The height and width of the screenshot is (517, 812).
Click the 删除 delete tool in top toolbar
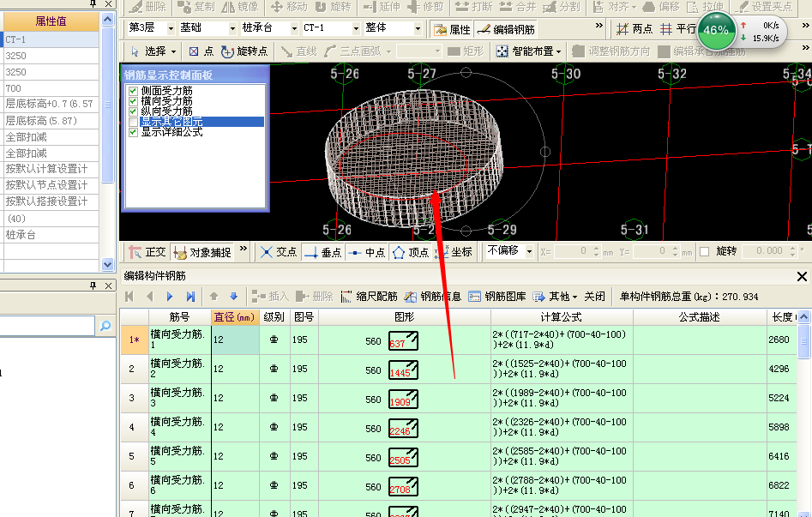(x=147, y=7)
